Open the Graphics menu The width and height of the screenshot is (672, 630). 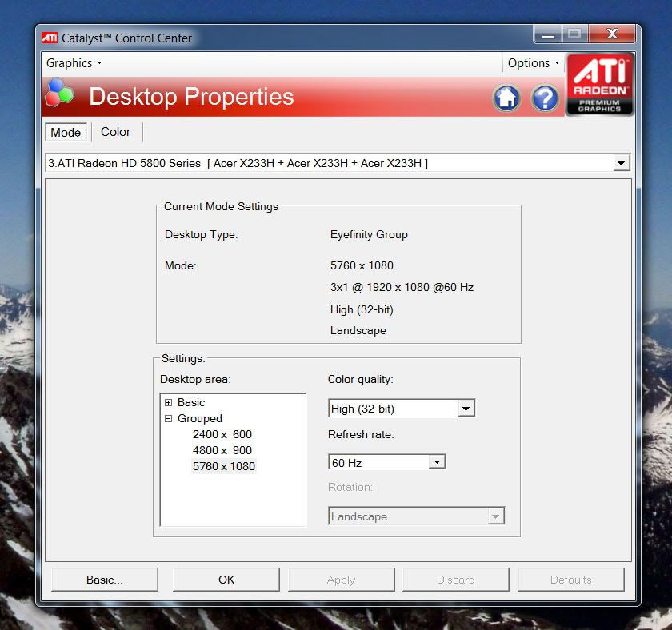coord(74,63)
